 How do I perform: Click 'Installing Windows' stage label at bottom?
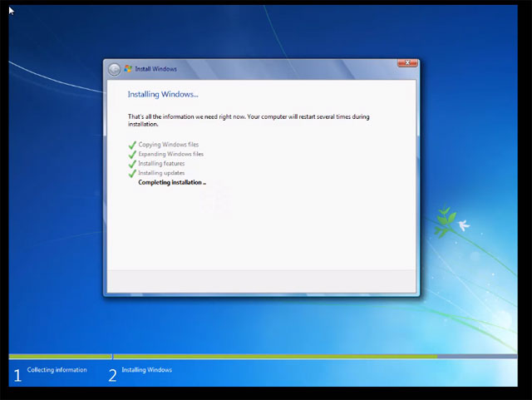[146, 370]
